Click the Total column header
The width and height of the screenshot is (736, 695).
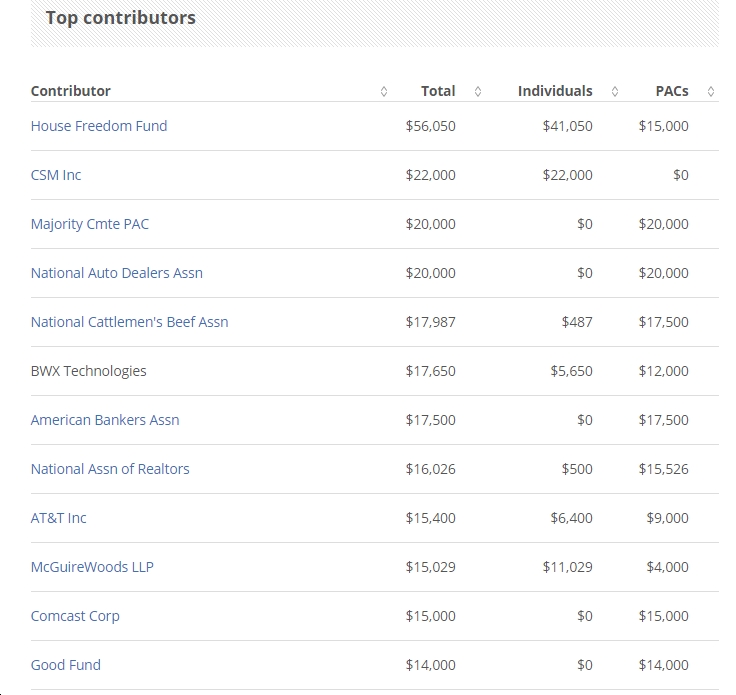click(438, 91)
